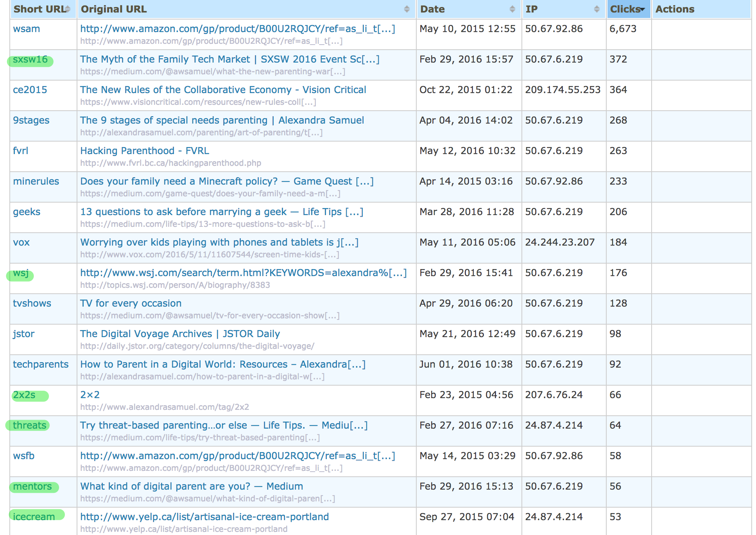Open the icecream short link
Image resolution: width=756 pixels, height=535 pixels.
(34, 517)
